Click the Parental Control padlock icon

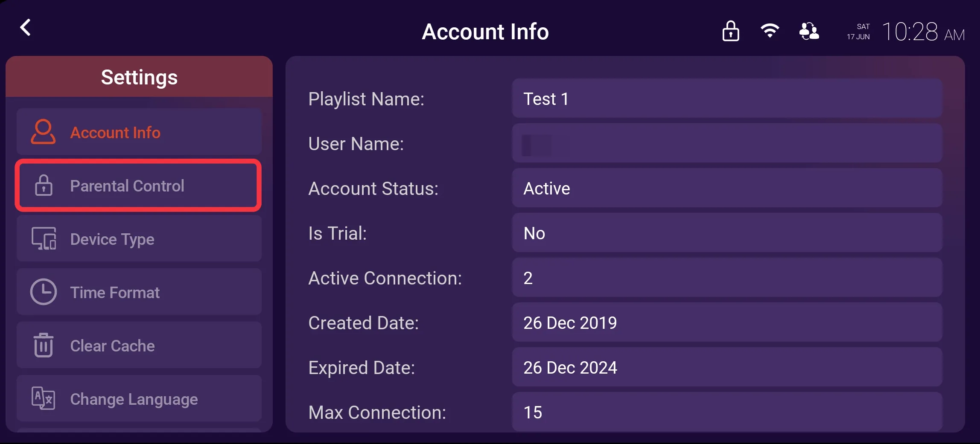tap(44, 186)
